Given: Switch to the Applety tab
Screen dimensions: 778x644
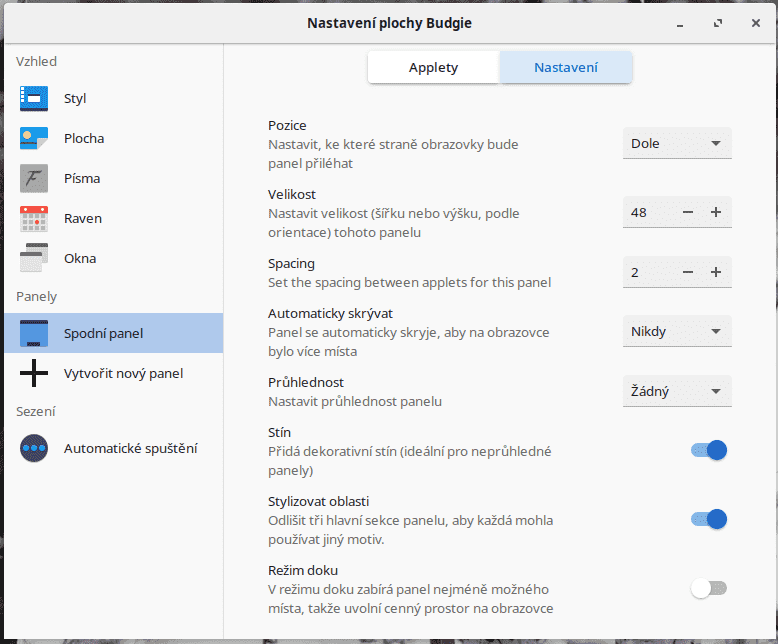Looking at the screenshot, I should tap(433, 67).
